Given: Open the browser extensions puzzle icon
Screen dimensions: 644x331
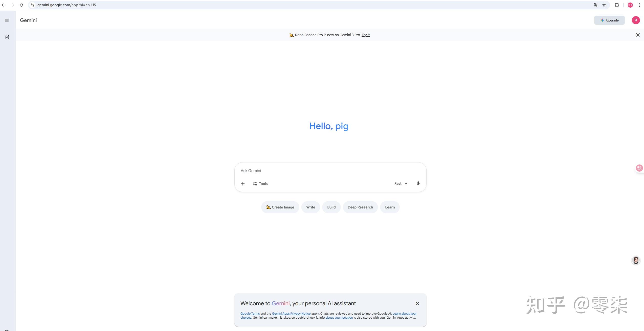Looking at the screenshot, I should pos(617,5).
